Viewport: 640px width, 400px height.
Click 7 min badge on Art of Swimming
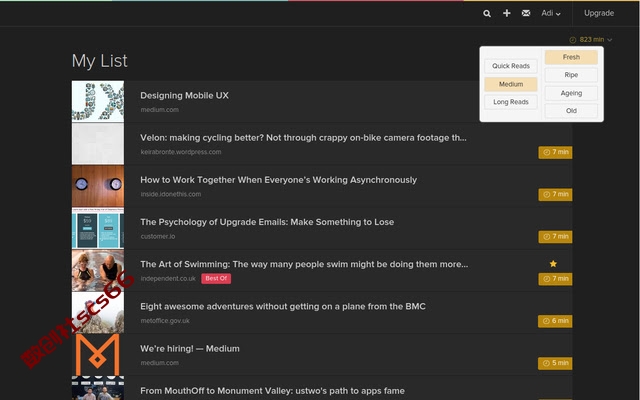(555, 279)
